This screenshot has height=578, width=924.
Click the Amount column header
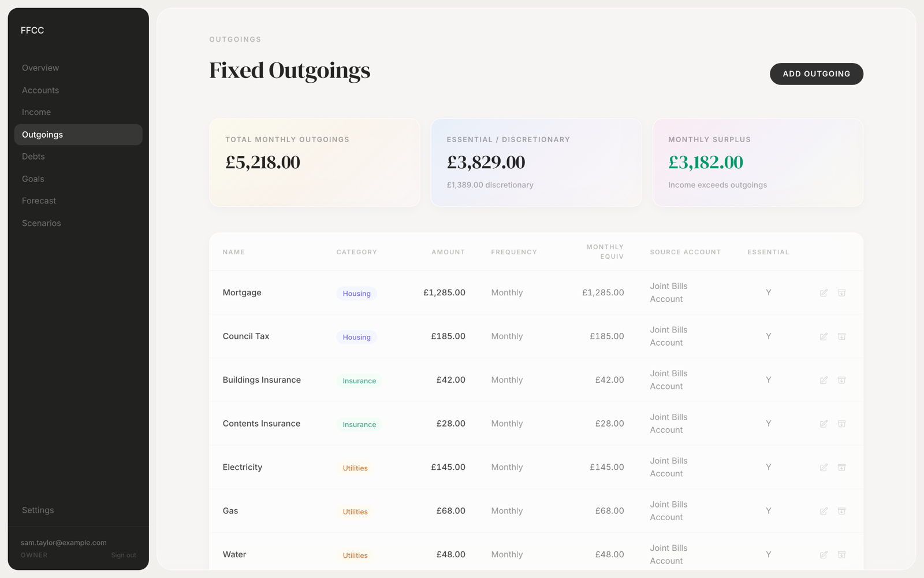[x=448, y=252]
